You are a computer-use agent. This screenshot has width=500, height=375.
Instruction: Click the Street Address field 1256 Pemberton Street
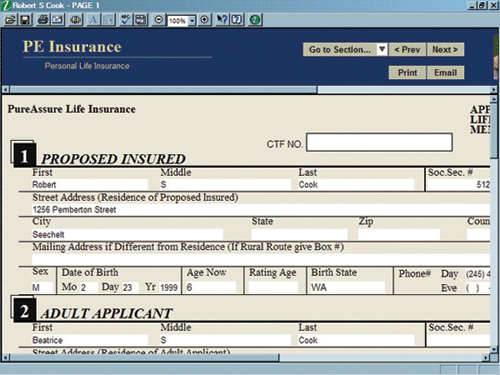pyautogui.click(x=261, y=210)
